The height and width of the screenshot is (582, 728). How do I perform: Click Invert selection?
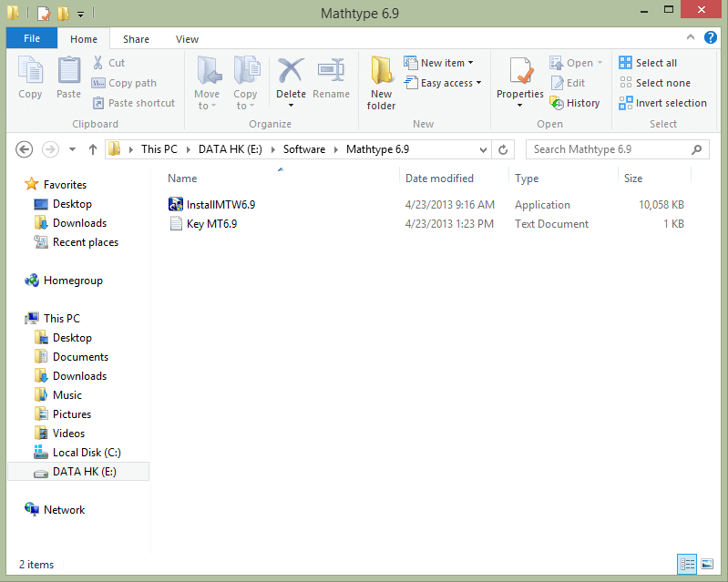(663, 103)
